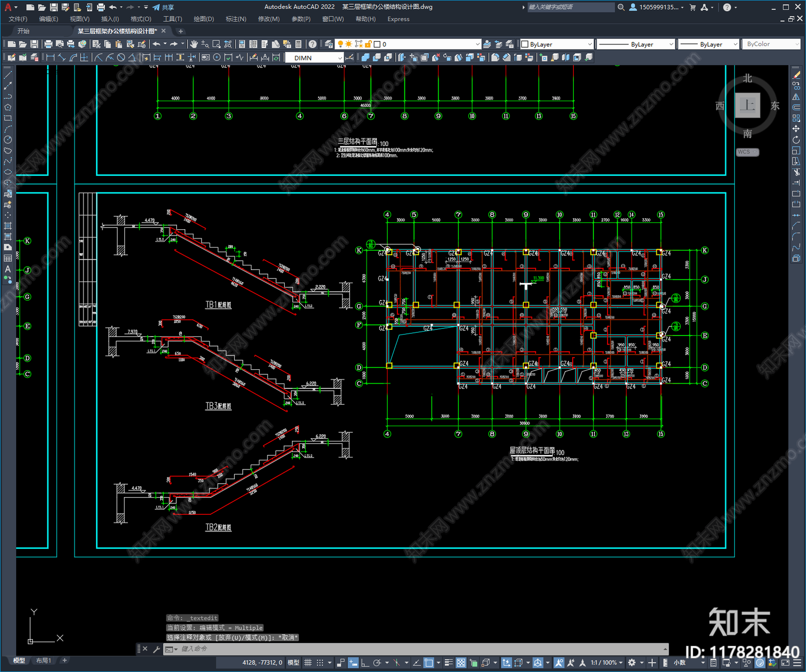The width and height of the screenshot is (806, 672).
Task: Click Save icon in quick access toolbar
Action: [x=53, y=7]
